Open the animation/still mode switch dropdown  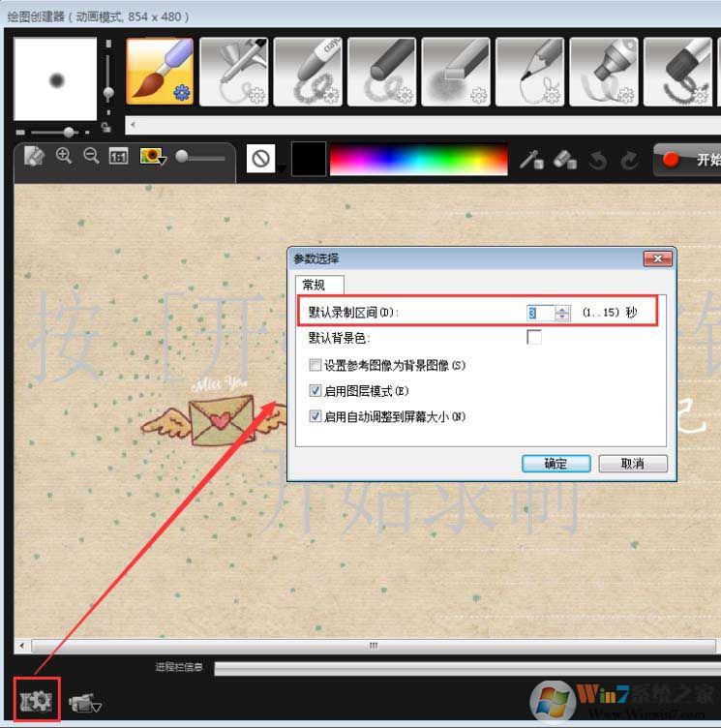click(85, 703)
